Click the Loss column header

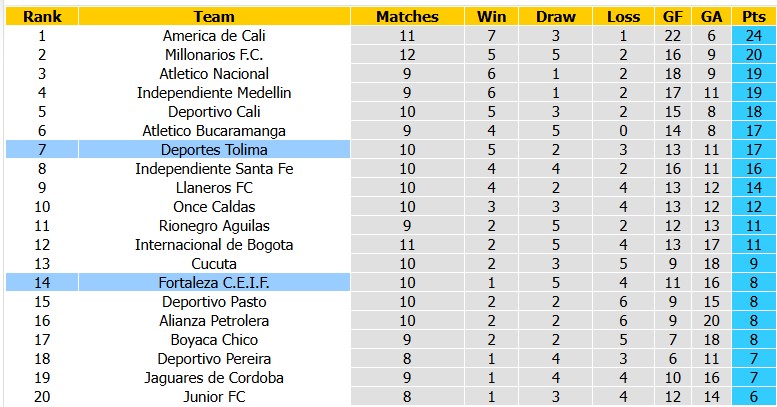(623, 16)
